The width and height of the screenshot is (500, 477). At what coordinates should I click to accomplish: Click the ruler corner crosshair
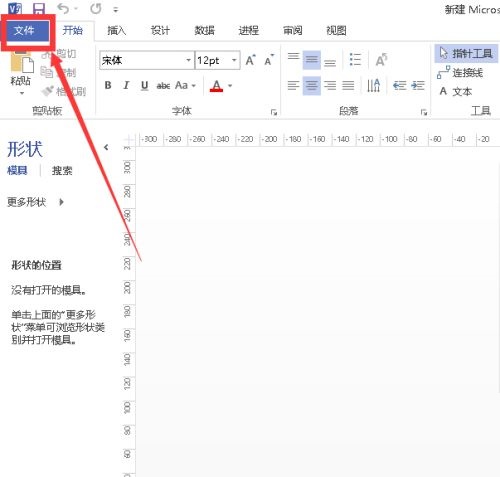129,139
